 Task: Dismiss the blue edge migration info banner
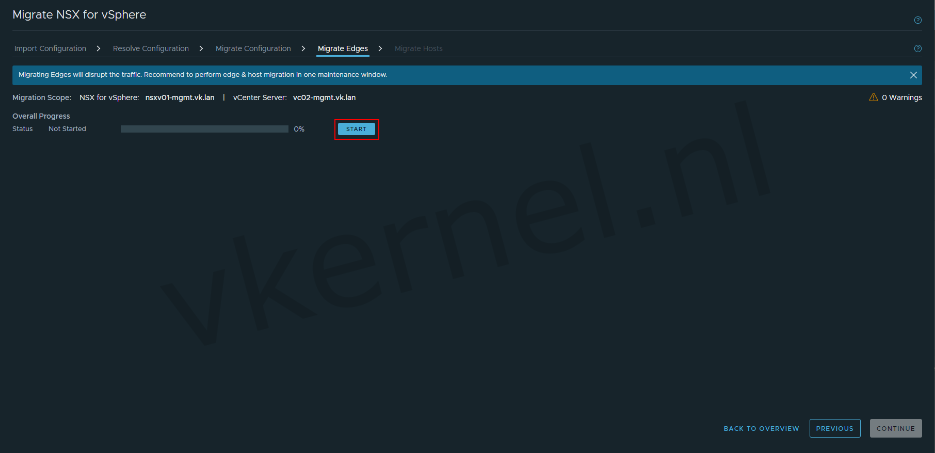913,75
